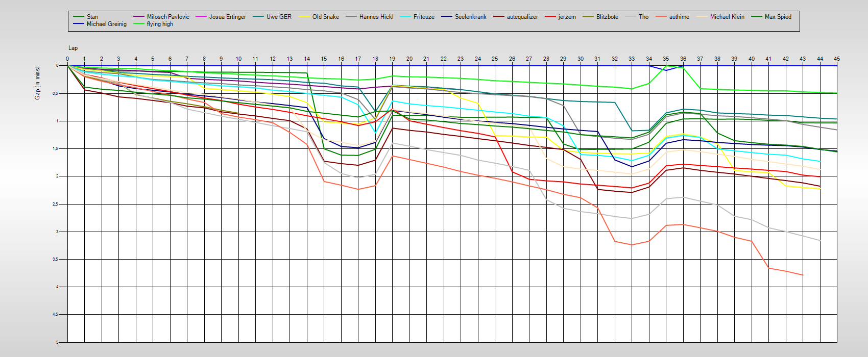Select Seelenkrank legend entry
Image resolution: width=868 pixels, height=357 pixels.
pos(470,17)
